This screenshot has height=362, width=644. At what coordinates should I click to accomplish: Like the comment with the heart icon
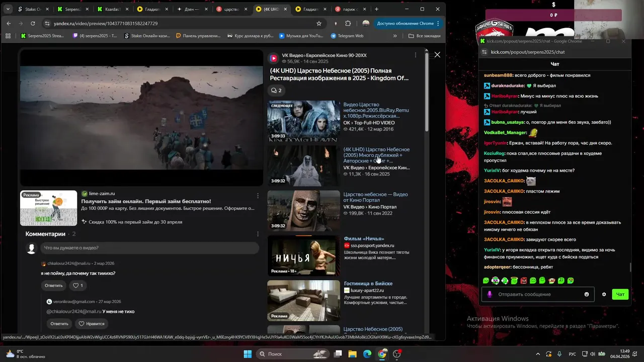[78, 286]
